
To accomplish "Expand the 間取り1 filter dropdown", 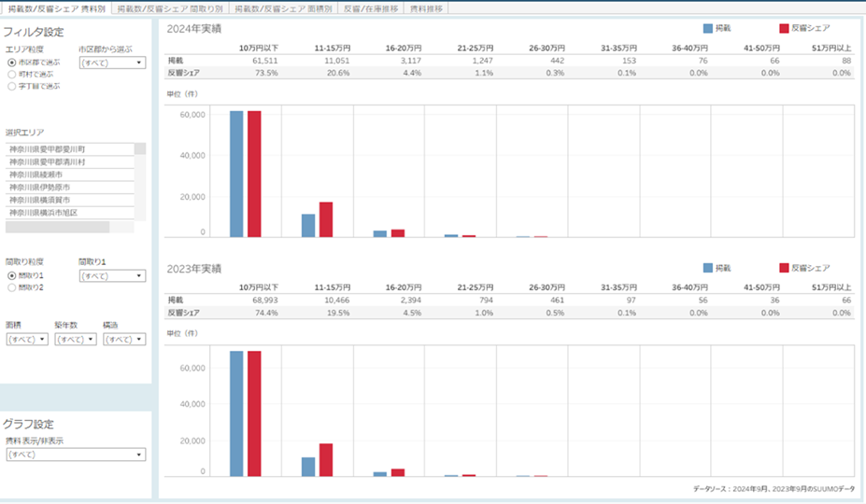I will 112,276.
